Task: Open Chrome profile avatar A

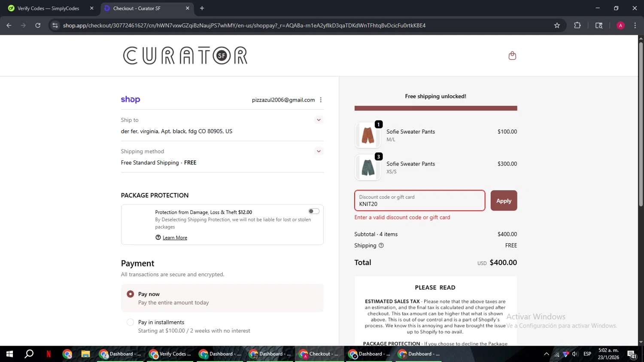Action: (x=620, y=25)
